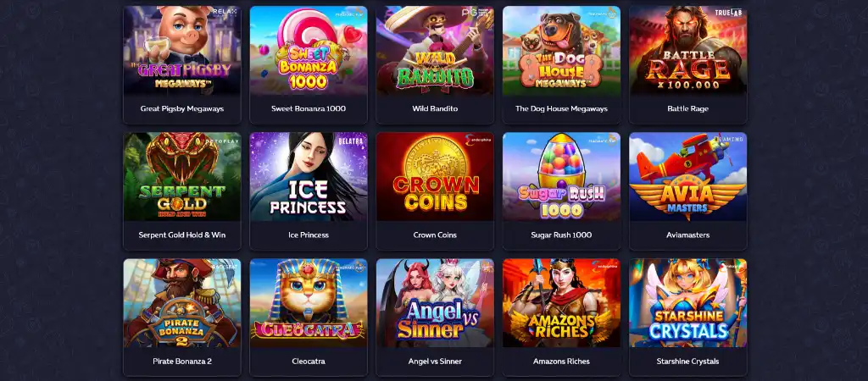The width and height of the screenshot is (868, 381).
Task: Launch the Crown Coins game tile
Action: click(435, 177)
